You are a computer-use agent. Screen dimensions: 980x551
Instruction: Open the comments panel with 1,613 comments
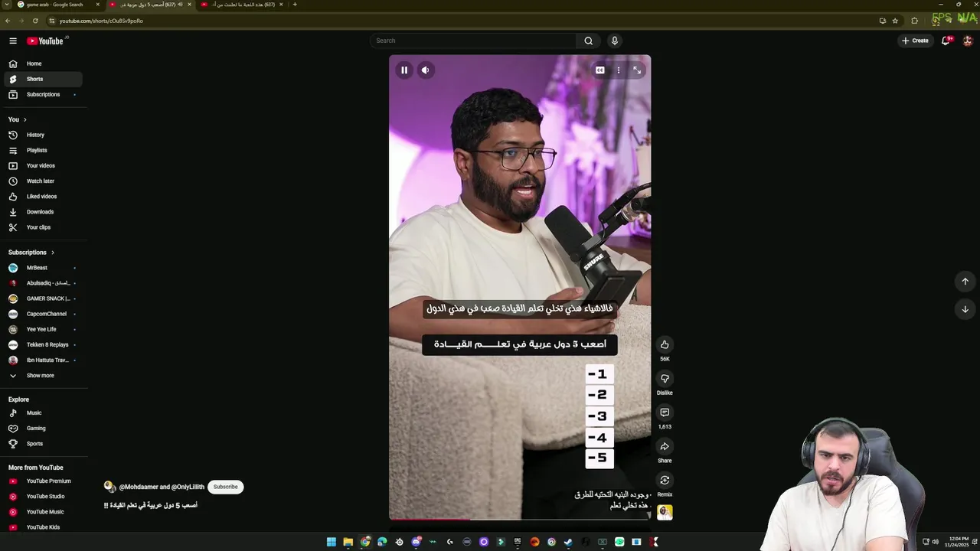665,412
